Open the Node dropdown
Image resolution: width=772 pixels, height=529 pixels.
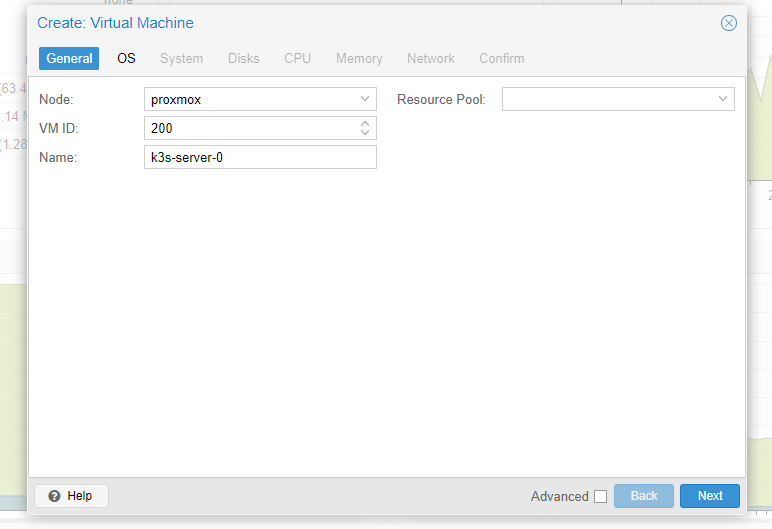click(365, 100)
